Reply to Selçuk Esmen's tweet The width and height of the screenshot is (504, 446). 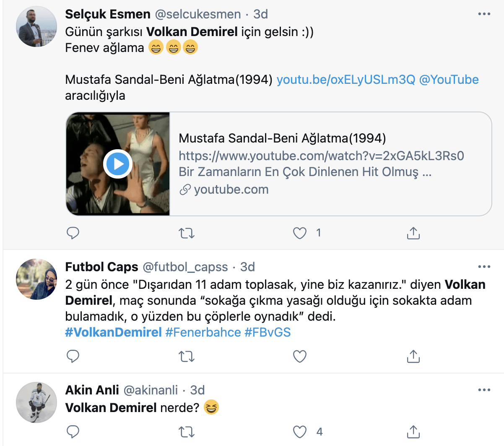coord(73,233)
